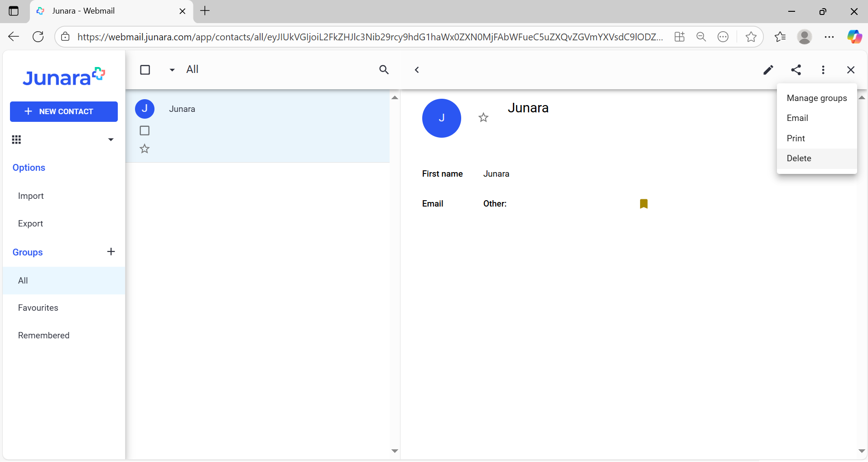The image size is (868, 462).
Task: Choose Print from the context menu
Action: (817, 138)
